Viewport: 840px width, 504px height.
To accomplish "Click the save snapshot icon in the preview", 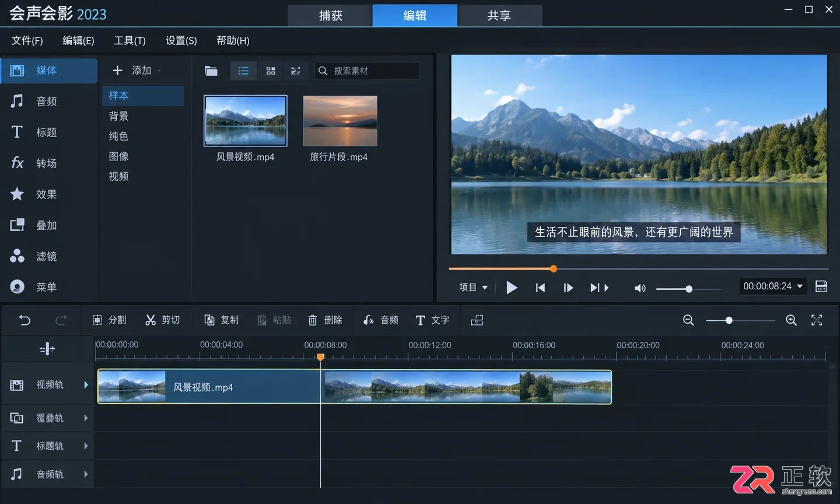I will pyautogui.click(x=821, y=286).
